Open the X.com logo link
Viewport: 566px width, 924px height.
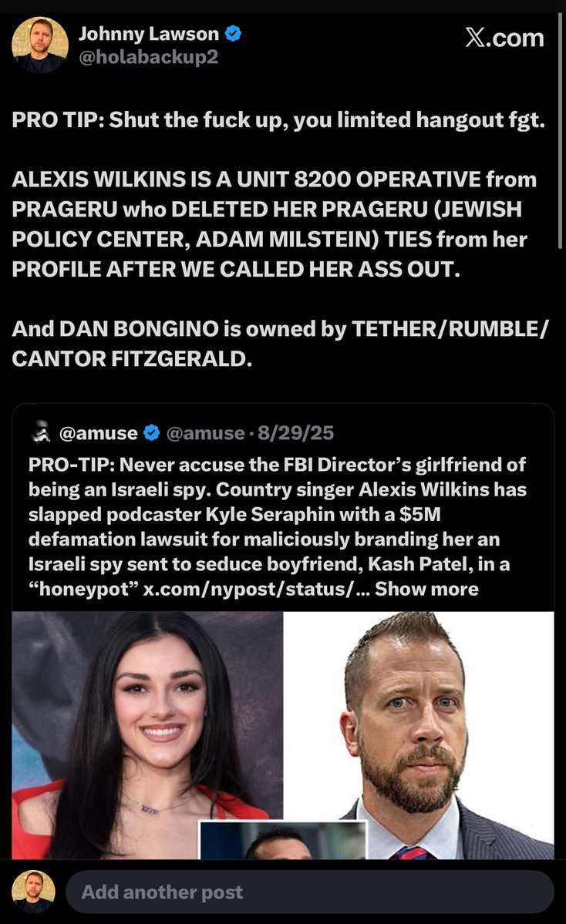(x=504, y=38)
